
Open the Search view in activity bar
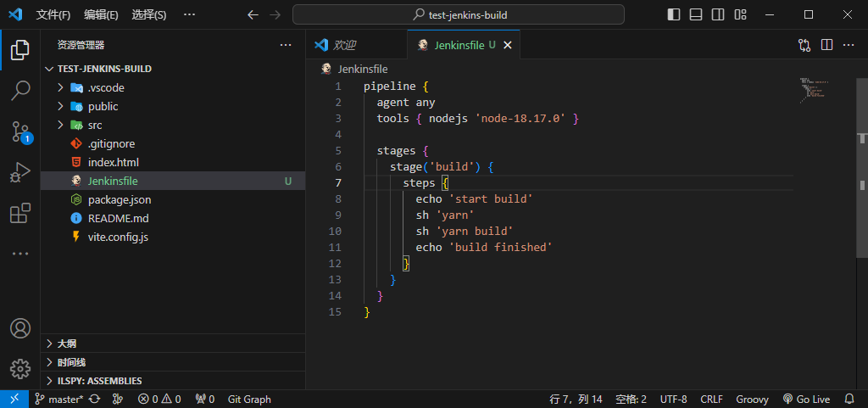(20, 91)
